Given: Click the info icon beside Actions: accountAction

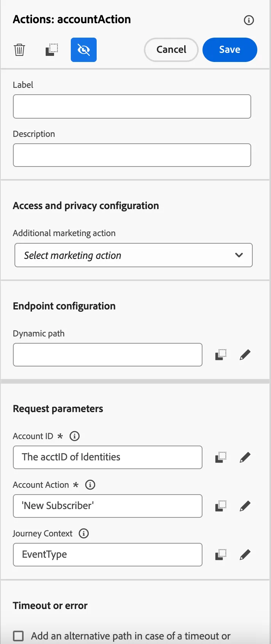Looking at the screenshot, I should (x=249, y=20).
